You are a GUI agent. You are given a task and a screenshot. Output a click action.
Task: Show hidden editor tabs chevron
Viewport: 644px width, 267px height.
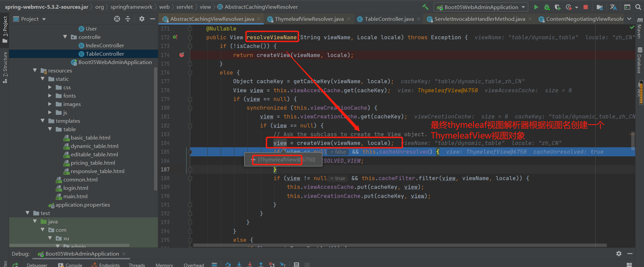pyautogui.click(x=629, y=19)
